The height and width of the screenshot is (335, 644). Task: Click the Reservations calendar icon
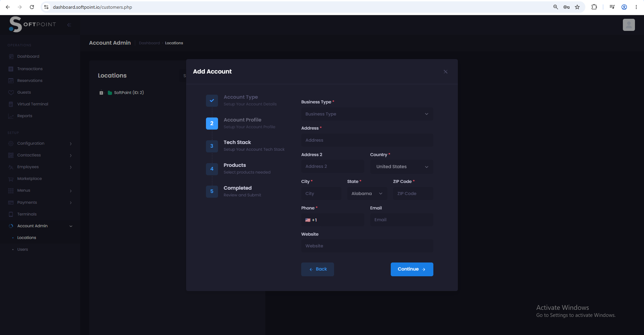pos(11,81)
